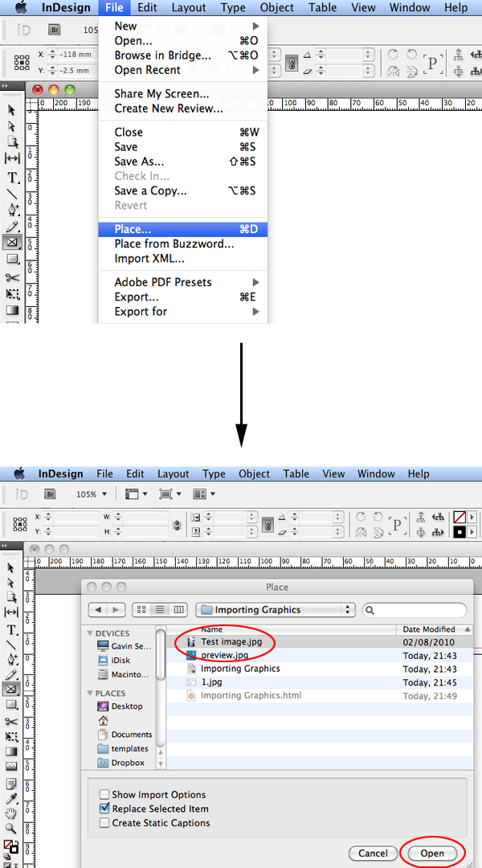Select the Gradient Feather tool in the toolbox
This screenshot has height=868, width=482.
[11, 767]
